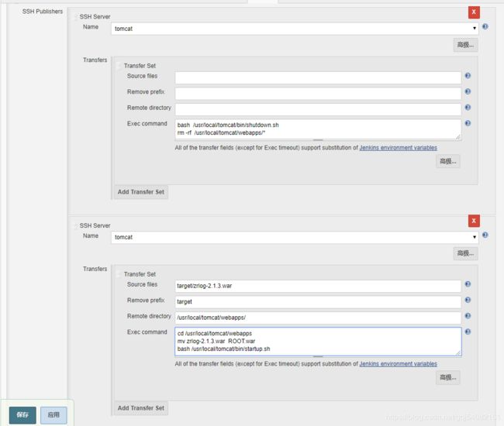Click the 保存 save button
This screenshot has width=504, height=426.
coord(22,415)
